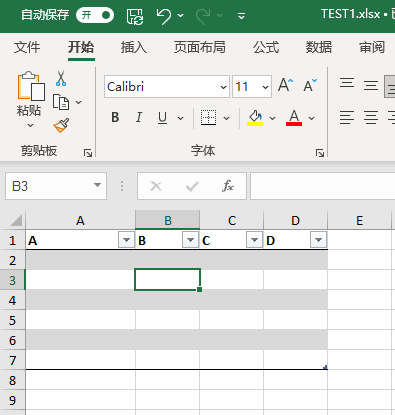Click into the formula bar input
The height and width of the screenshot is (415, 395).
click(323, 186)
